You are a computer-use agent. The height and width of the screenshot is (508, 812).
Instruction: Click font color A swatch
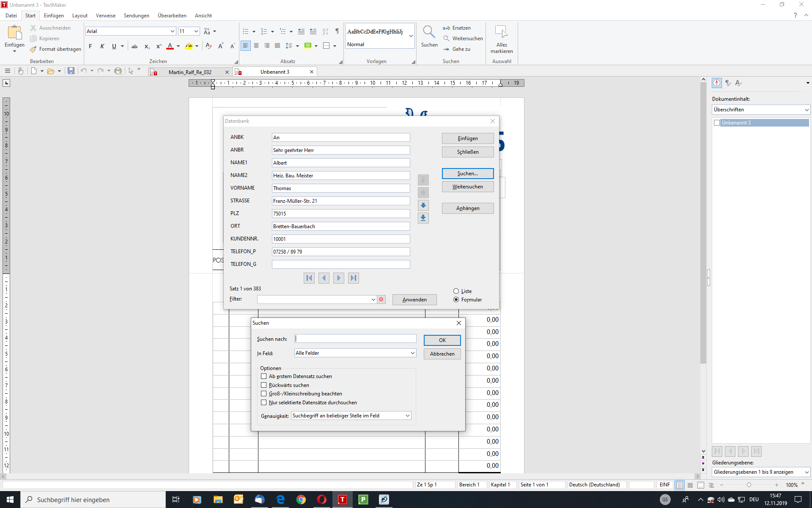(170, 46)
